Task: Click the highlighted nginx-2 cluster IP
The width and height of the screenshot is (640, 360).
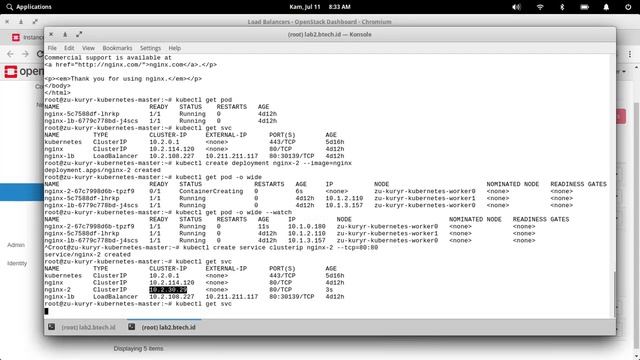Action: [168, 290]
